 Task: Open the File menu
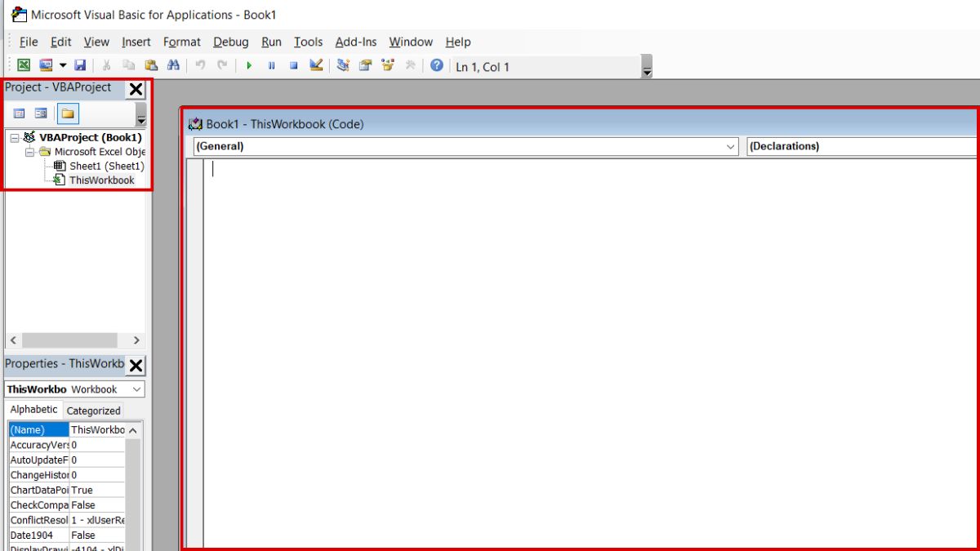pos(29,42)
